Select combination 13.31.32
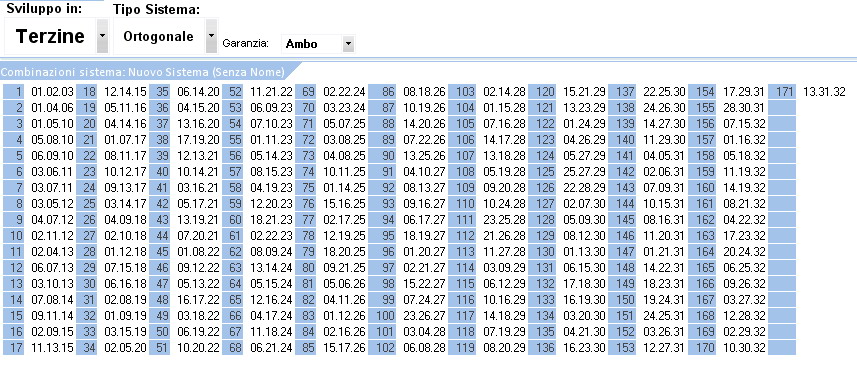Screen dimensions: 857x365 click(824, 92)
